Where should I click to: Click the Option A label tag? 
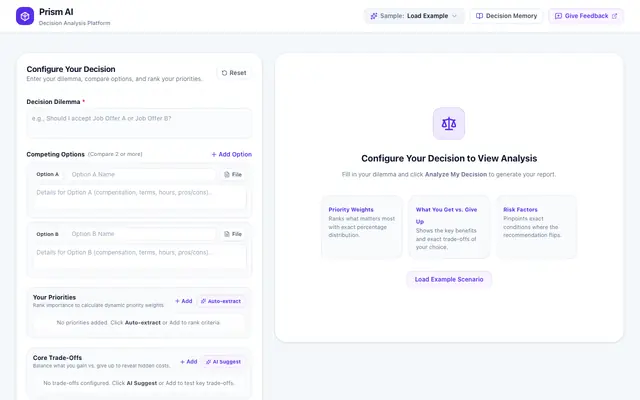tap(47, 175)
